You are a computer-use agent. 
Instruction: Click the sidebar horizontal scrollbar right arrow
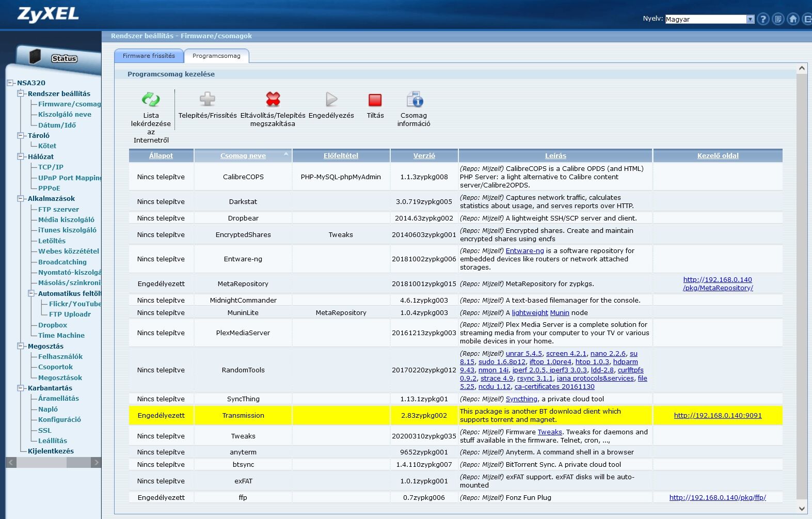click(95, 463)
